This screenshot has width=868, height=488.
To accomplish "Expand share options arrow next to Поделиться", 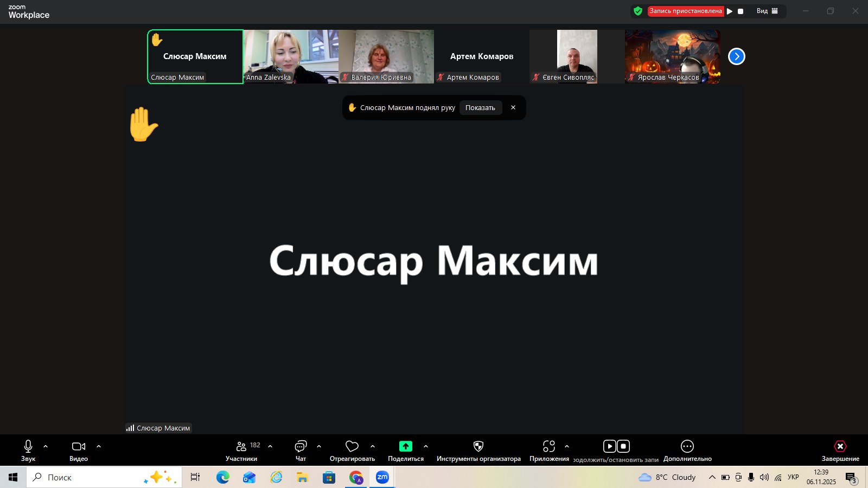I will pyautogui.click(x=426, y=446).
